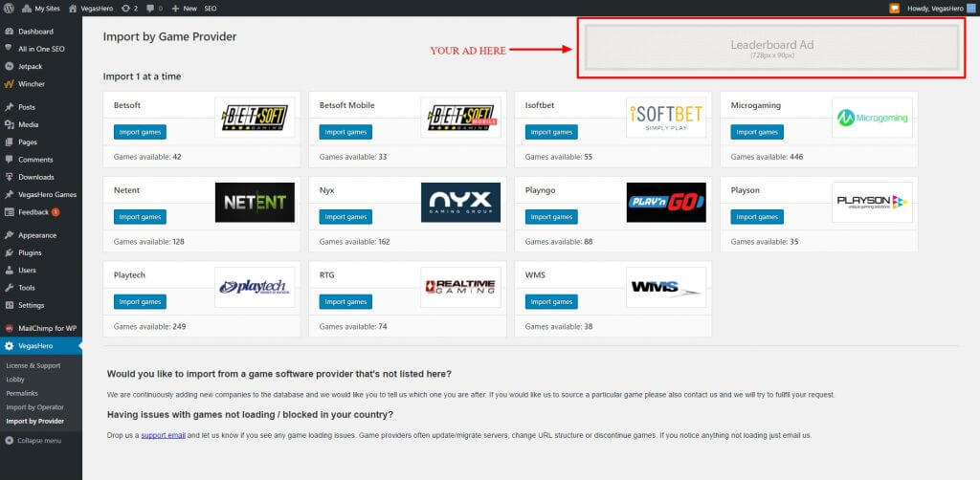Viewport: 980px width, 480px height.
Task: Click the Jetpack sidebar icon
Action: (x=9, y=66)
